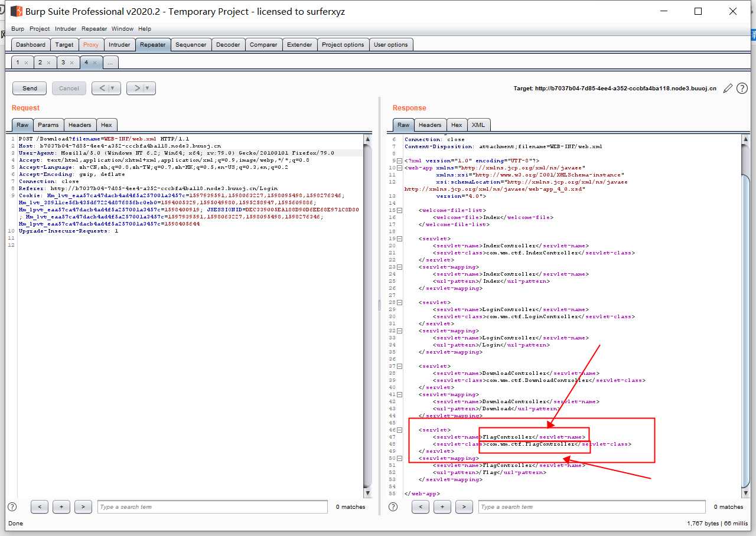Collapse FlagController servlet fold on line 46
756x536 pixels.
pos(400,430)
